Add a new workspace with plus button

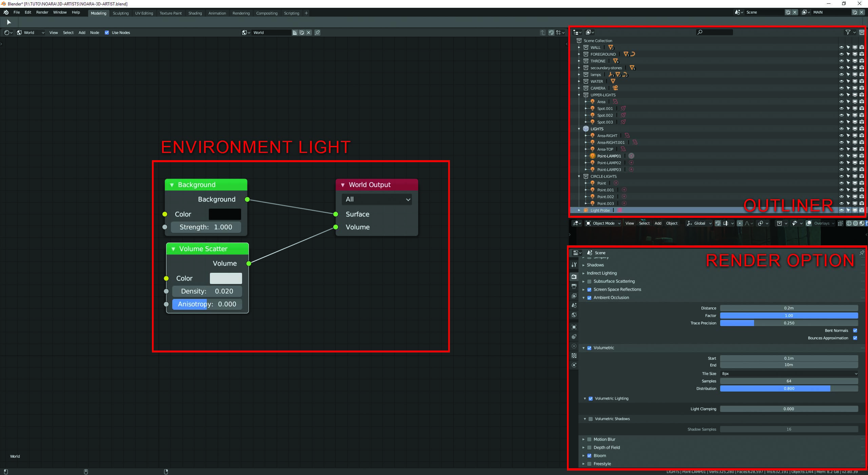[x=306, y=13]
